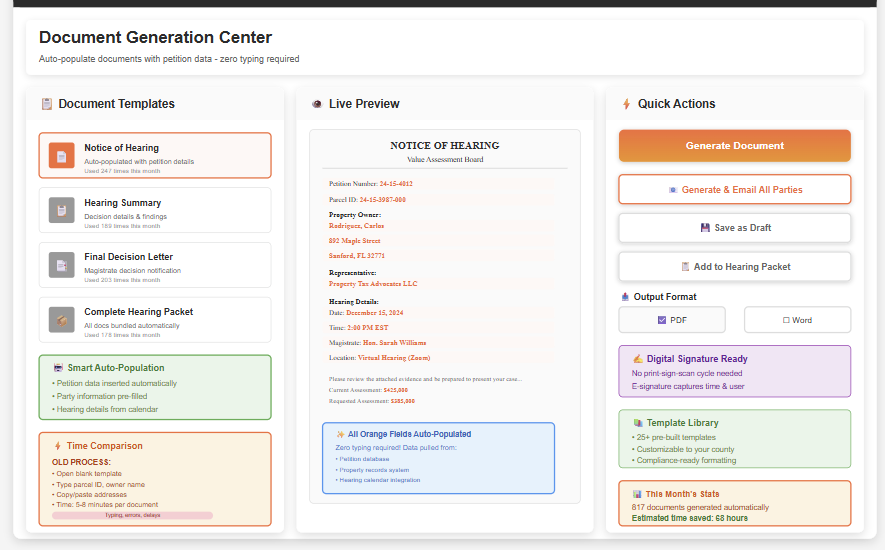Click the Live Preview eye icon

[317, 104]
